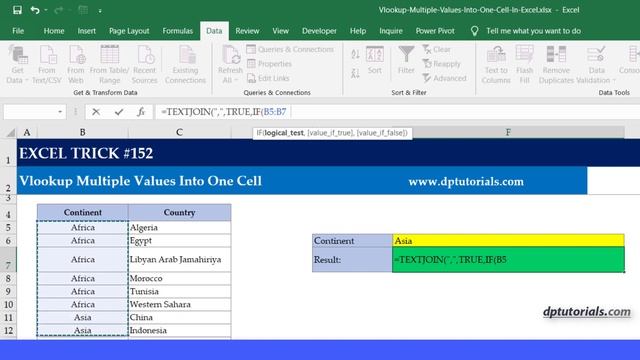The height and width of the screenshot is (360, 640).
Task: Click the Properties button in ribbon
Action: tap(269, 64)
